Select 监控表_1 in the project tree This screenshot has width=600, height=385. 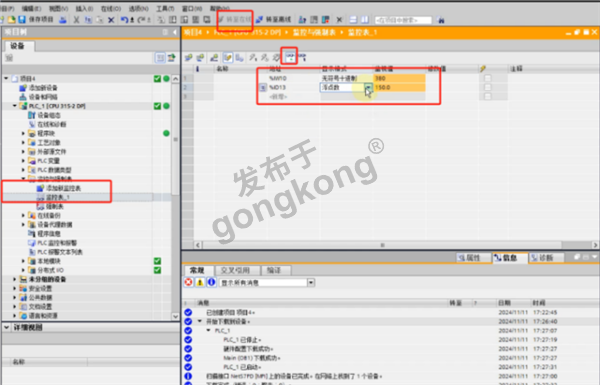coord(53,197)
